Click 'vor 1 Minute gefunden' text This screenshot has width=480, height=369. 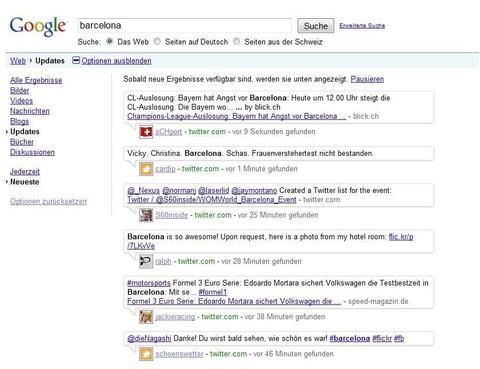261,169
